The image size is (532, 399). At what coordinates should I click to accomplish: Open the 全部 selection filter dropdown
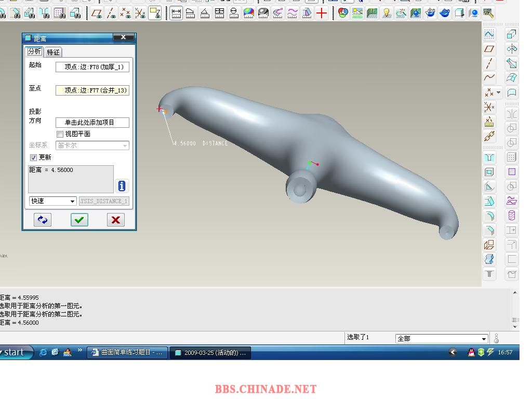442,339
